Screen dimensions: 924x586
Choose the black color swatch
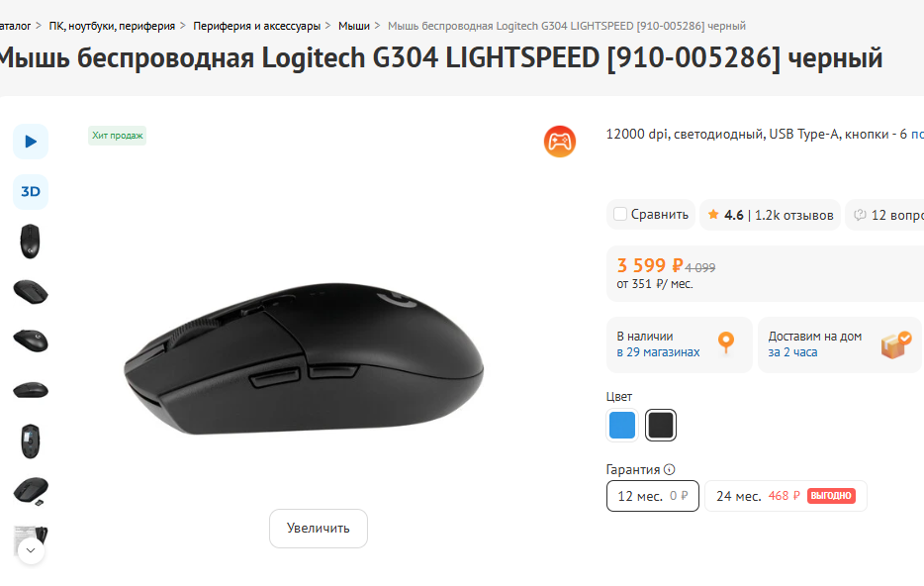pyautogui.click(x=661, y=426)
